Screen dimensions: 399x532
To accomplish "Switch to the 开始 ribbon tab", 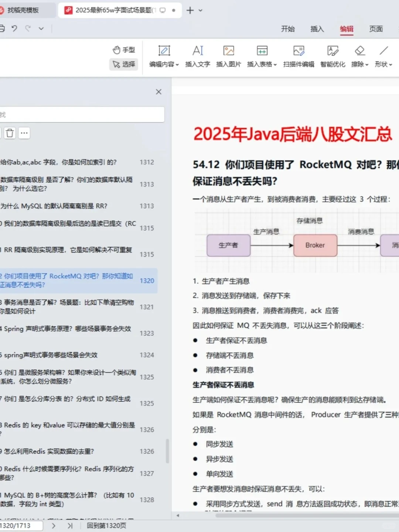I will 288,29.
